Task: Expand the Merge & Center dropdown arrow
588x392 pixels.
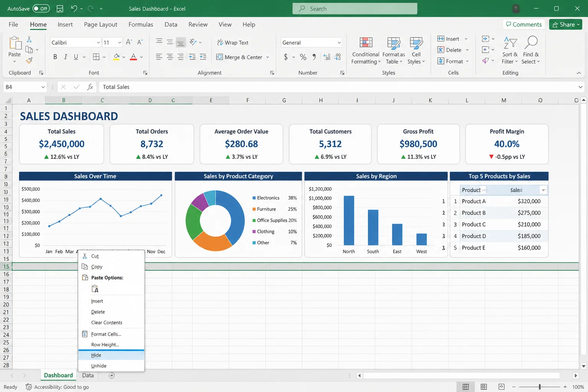Action: coord(268,57)
